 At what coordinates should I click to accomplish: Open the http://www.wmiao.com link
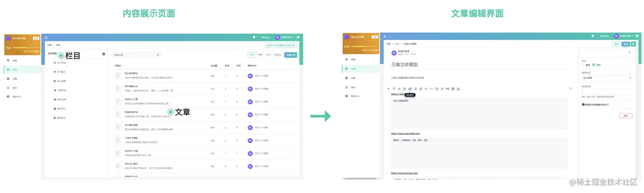tap(405, 173)
